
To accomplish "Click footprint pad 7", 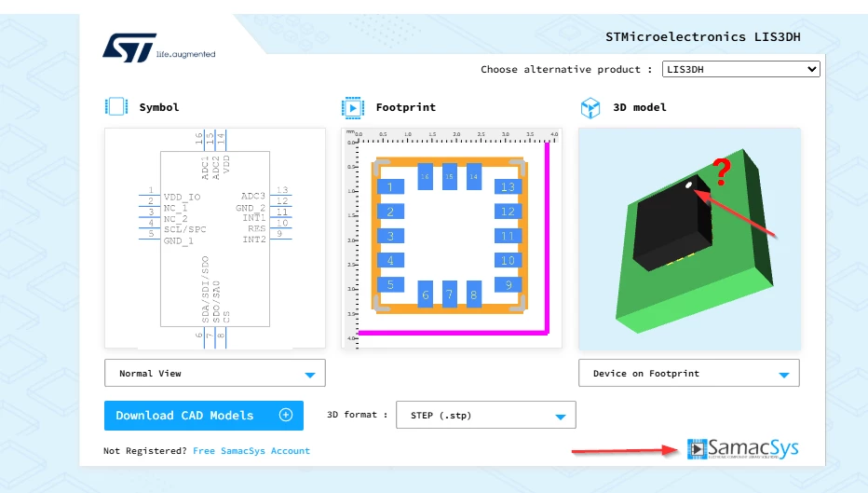I will coord(450,294).
